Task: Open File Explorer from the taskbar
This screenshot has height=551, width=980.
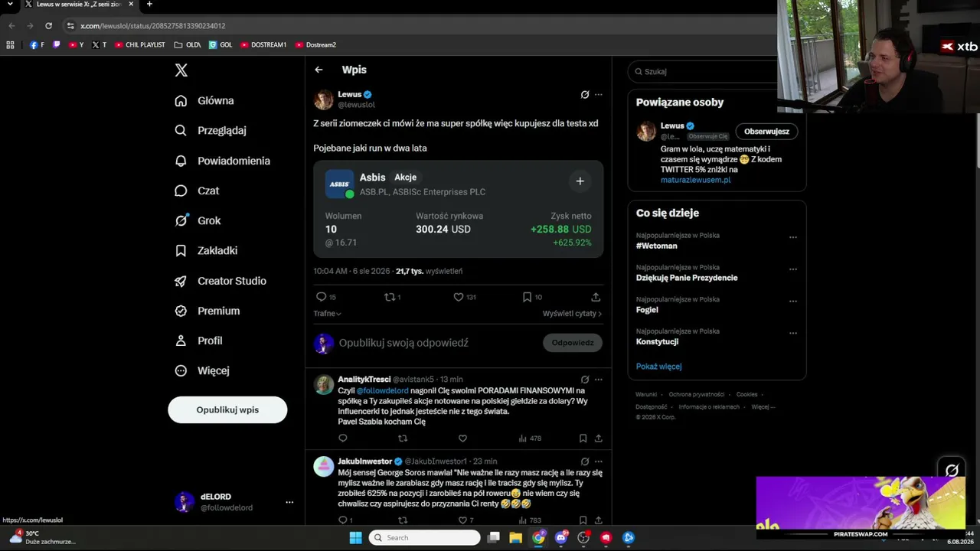Action: 516,537
